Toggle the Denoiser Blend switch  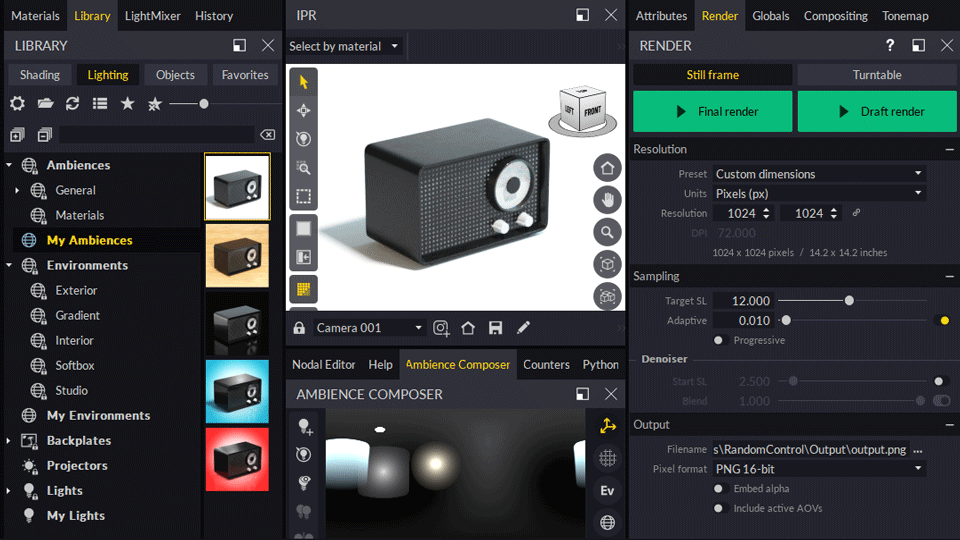pos(942,400)
